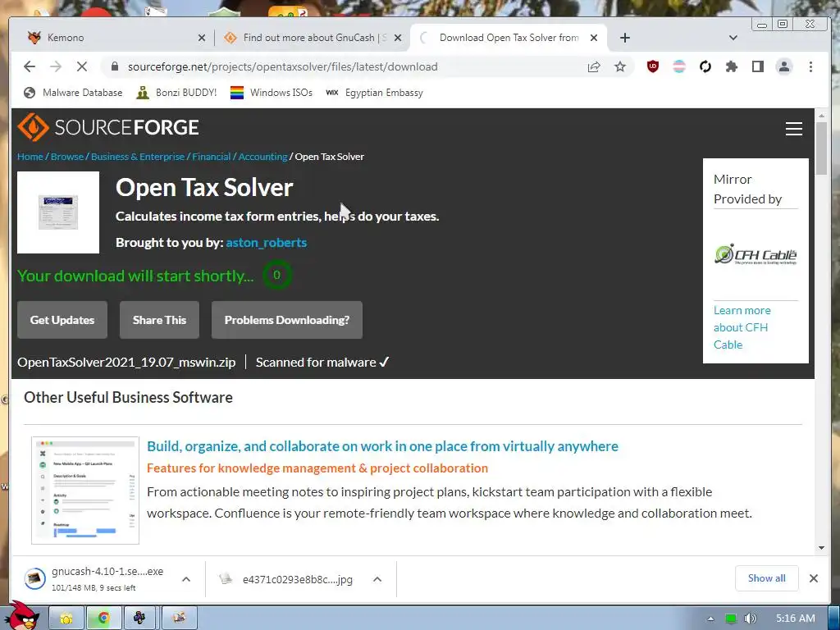
Task: Show hidden system tray icons
Action: (x=710, y=619)
